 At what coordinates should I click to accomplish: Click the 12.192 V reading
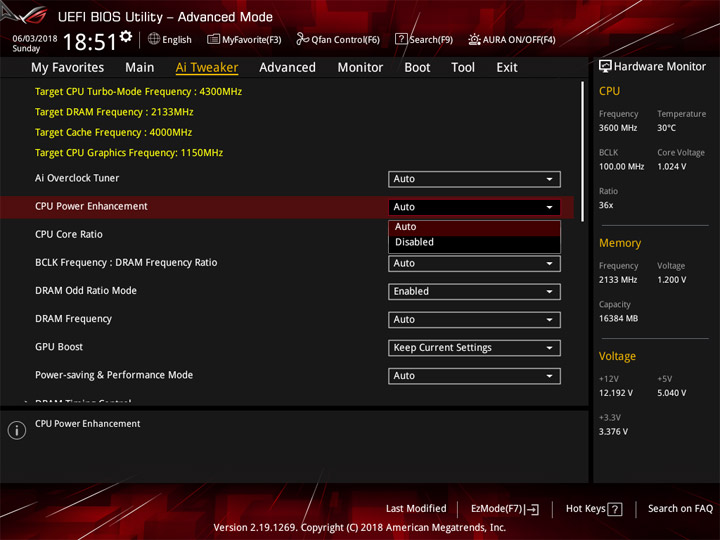coord(615,393)
